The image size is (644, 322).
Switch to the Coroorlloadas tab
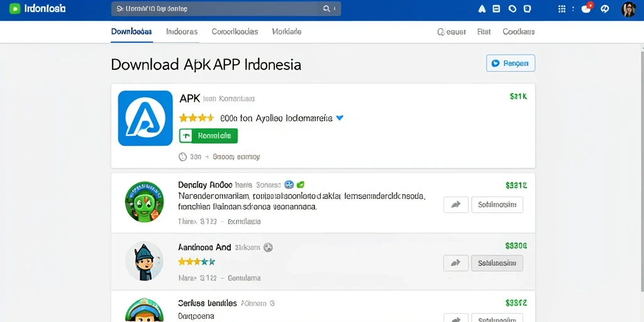pyautogui.click(x=235, y=31)
